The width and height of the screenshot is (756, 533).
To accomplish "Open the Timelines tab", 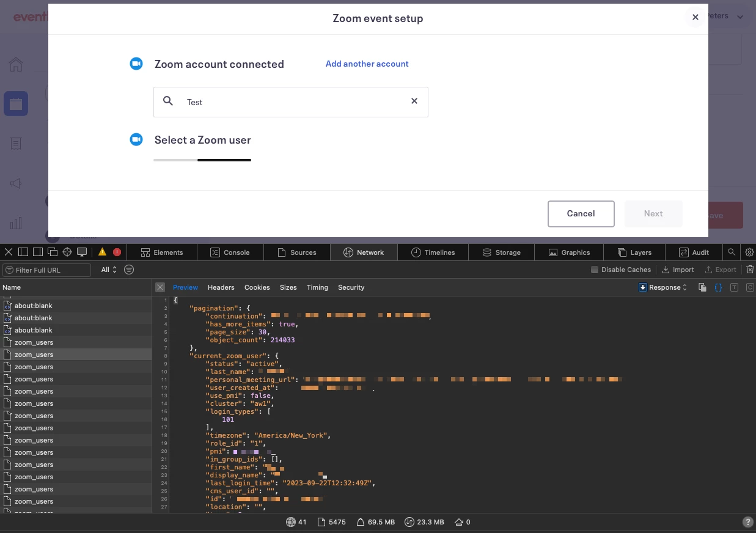I will pyautogui.click(x=433, y=252).
